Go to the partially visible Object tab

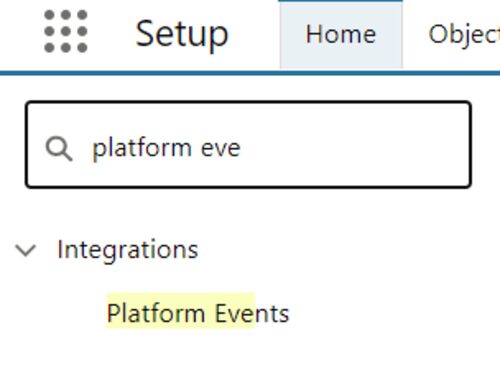click(x=464, y=34)
